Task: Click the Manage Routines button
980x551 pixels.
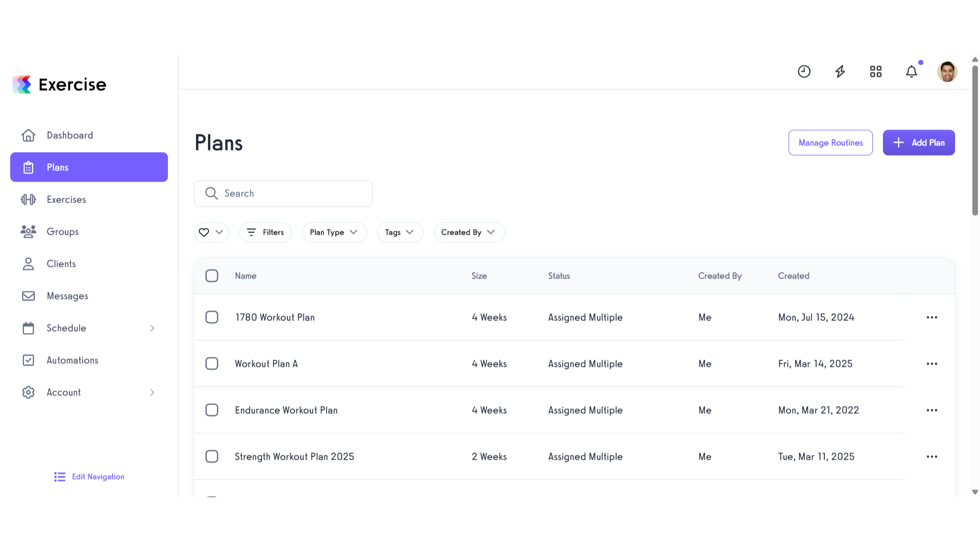Action: (830, 143)
